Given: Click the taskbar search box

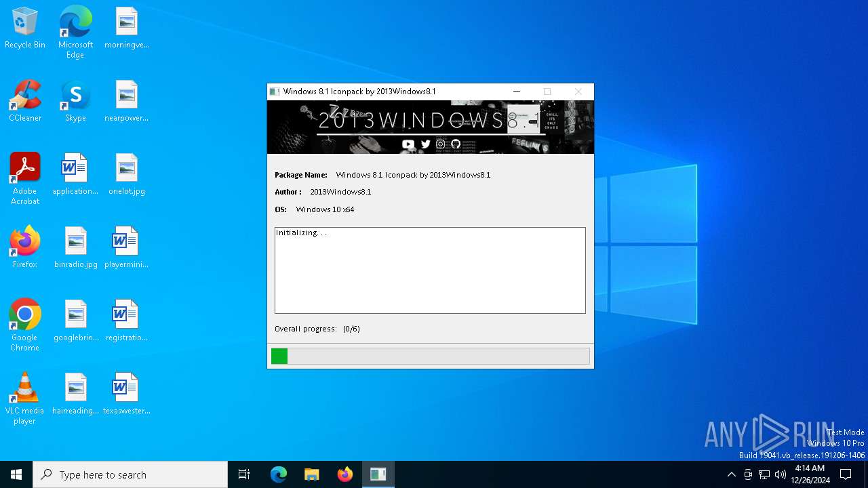Looking at the screenshot, I should [x=130, y=474].
